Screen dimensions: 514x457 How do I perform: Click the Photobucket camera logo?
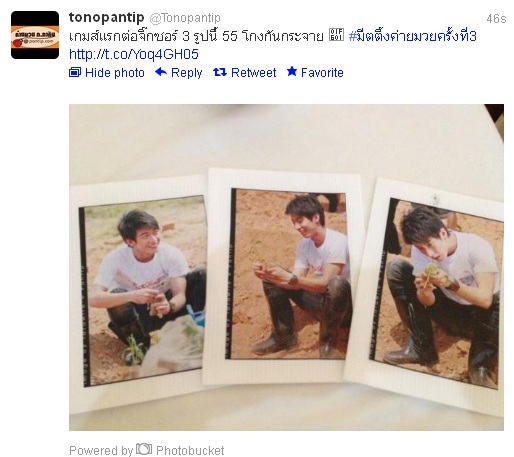pos(144,449)
